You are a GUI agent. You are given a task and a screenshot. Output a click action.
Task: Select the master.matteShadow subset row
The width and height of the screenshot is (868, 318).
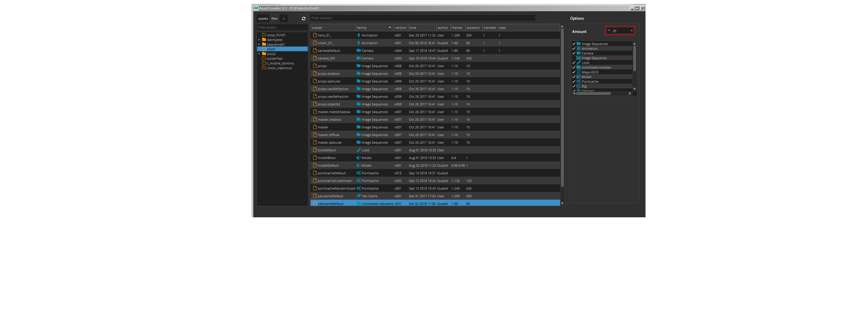tap(435, 112)
